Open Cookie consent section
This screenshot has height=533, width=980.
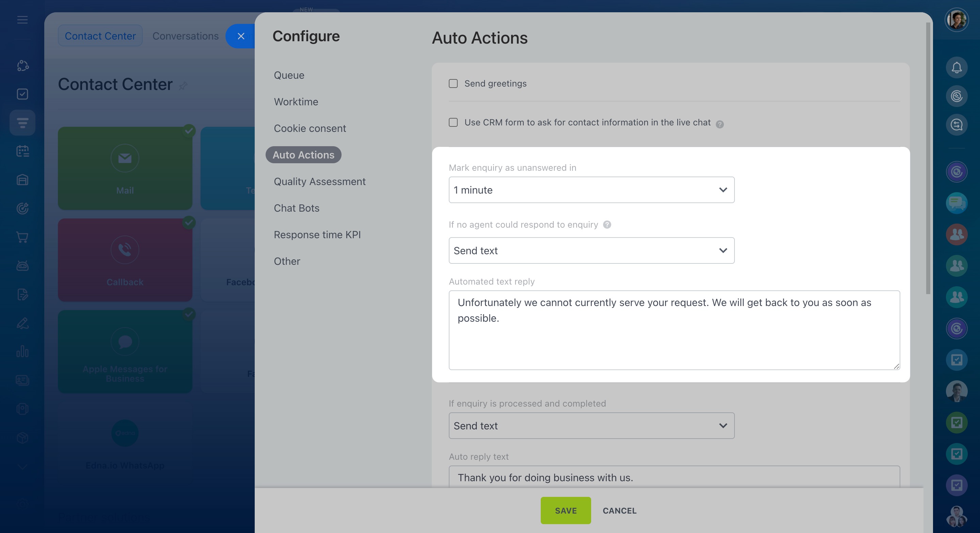pyautogui.click(x=310, y=128)
